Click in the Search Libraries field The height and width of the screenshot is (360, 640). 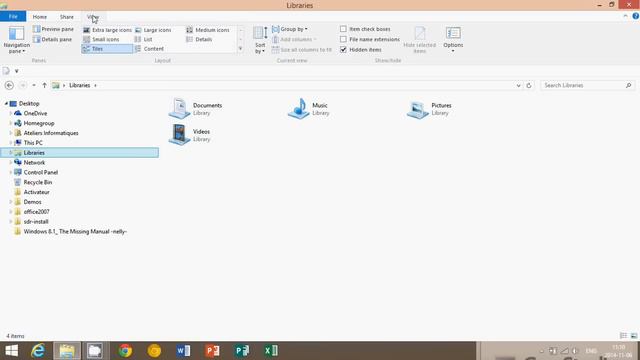587,85
